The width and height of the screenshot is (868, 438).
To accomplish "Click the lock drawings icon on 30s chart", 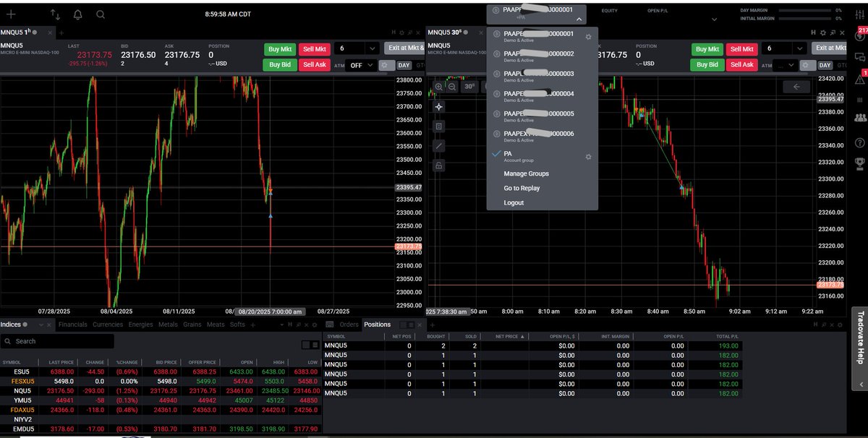I will point(439,166).
